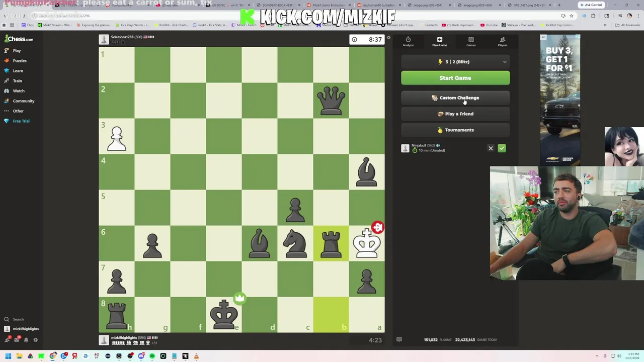Accept the Ninjabull challenge with the green checkmark
Viewport: 644px width, 362px height.
(x=502, y=148)
